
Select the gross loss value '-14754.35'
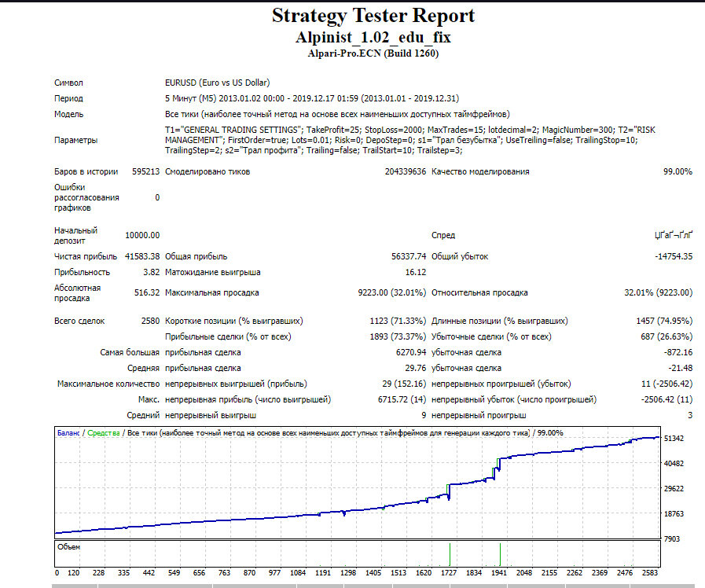pos(674,257)
